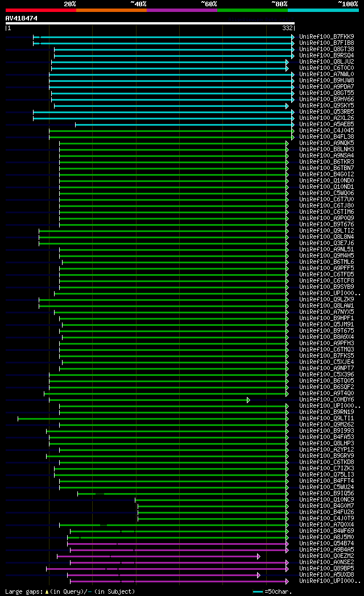Click the purple alignment bar for UniRef100_Q54B74
This screenshot has height=596, width=364.
pos(178,544)
